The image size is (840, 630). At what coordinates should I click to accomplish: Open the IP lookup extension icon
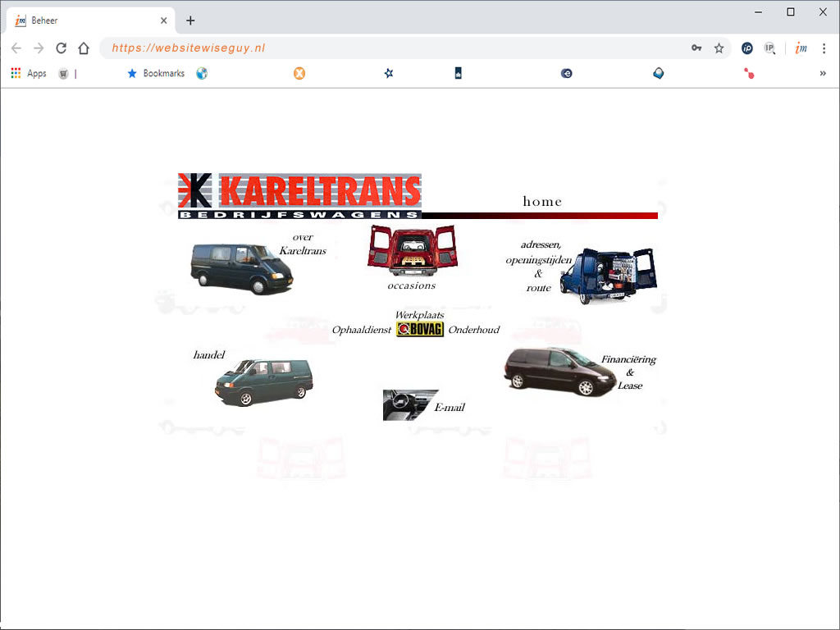click(x=769, y=48)
